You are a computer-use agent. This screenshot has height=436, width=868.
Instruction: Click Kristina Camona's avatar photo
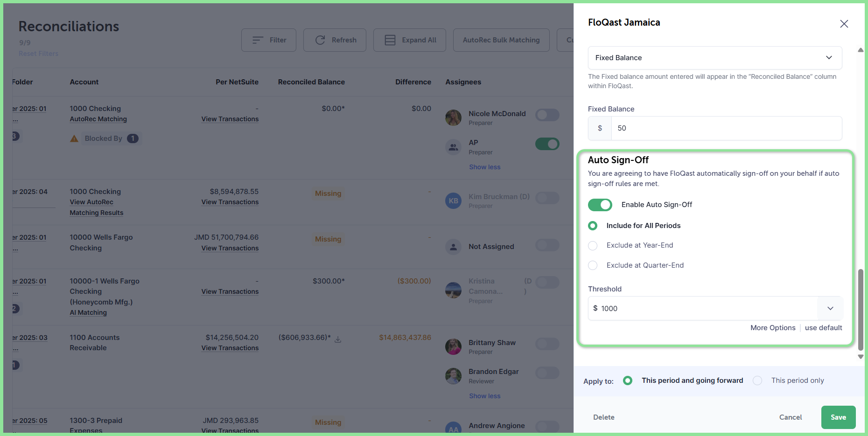(453, 290)
